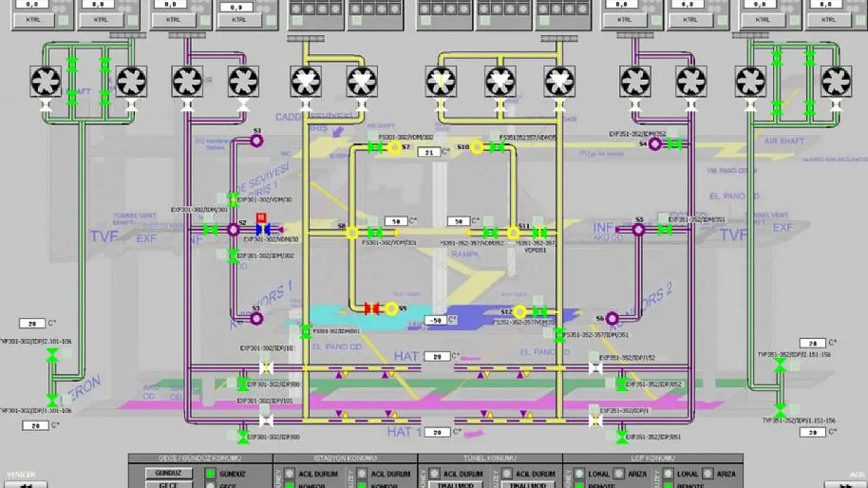Toggle first ACIL DURUM indicator under ISTASYON KONUMU
Viewport: 868px width, 488px height.
pyautogui.click(x=290, y=474)
